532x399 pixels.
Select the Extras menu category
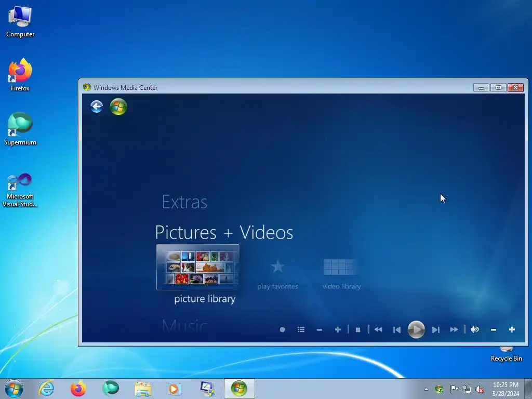184,202
